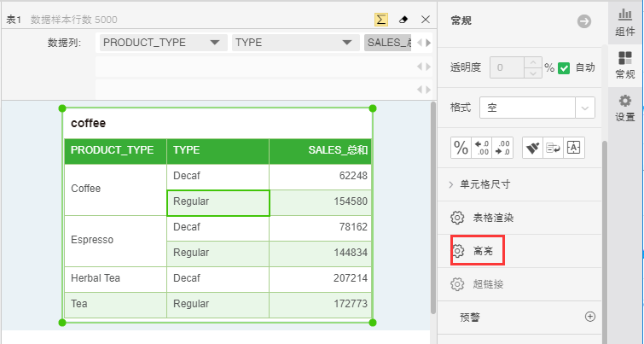Switch to the 组件 tab

coord(624,21)
